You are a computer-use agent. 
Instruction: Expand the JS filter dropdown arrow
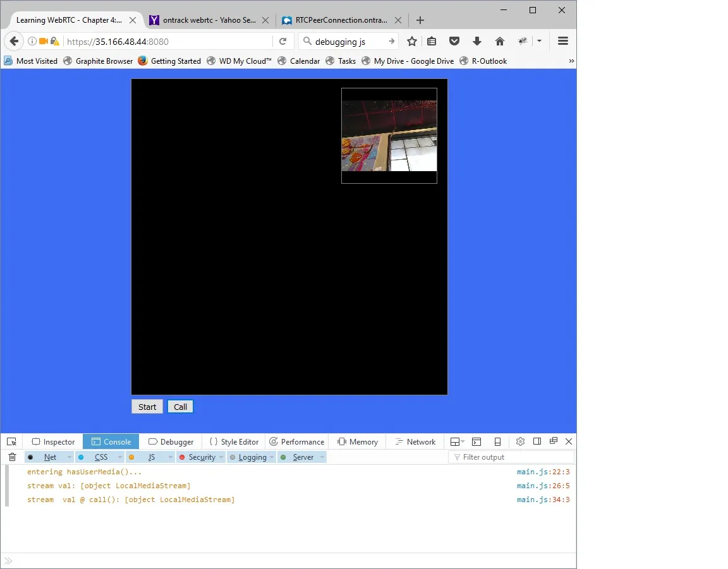[x=171, y=457]
